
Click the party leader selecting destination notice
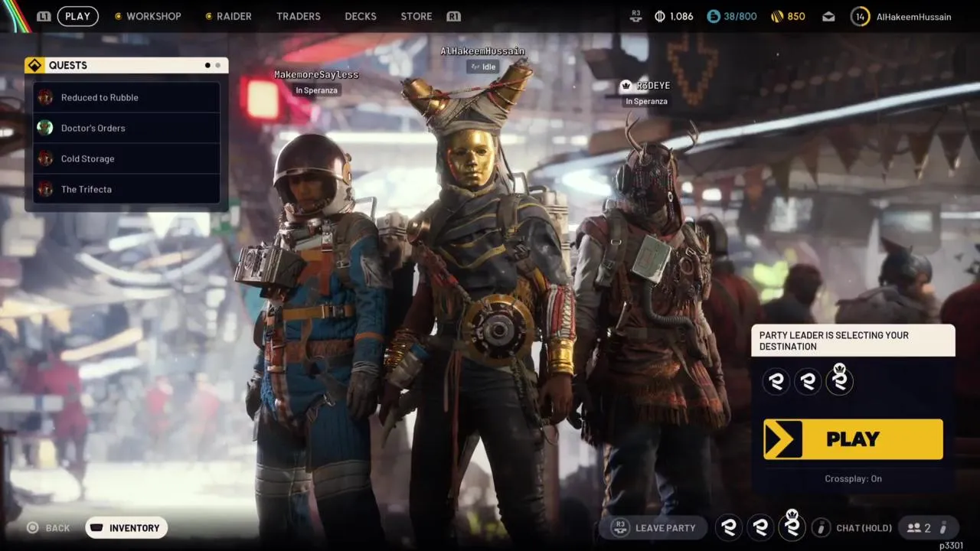point(853,341)
